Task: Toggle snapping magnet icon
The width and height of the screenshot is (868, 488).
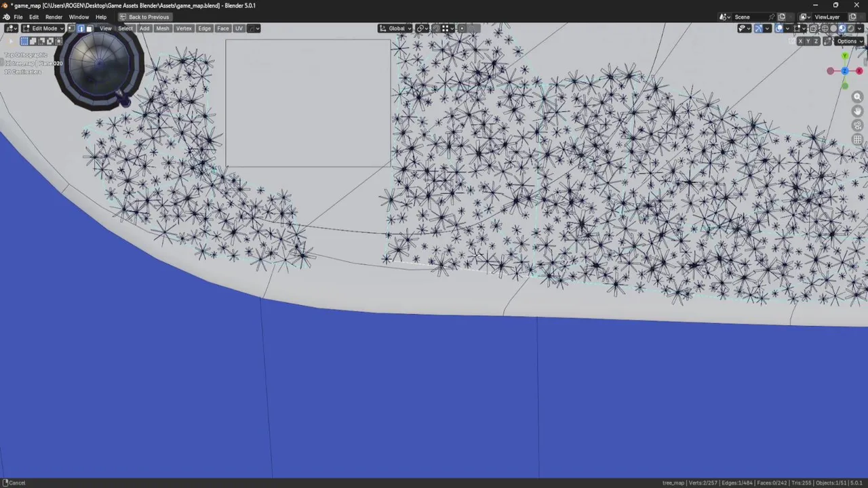Action: click(x=436, y=28)
